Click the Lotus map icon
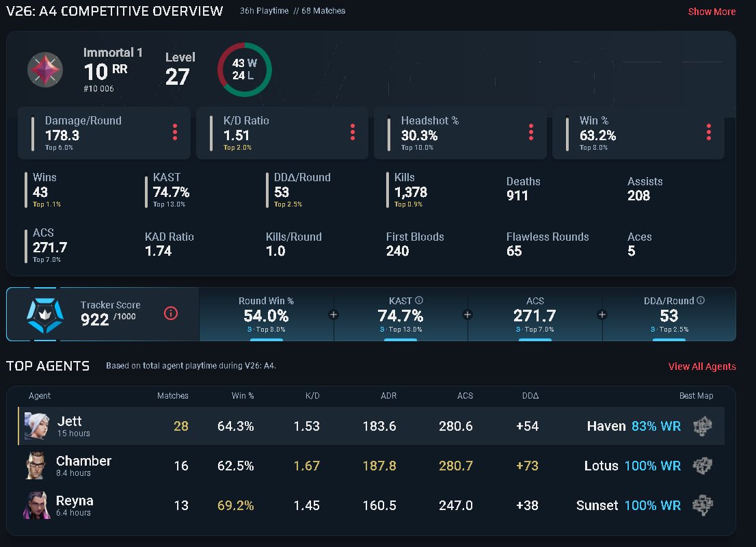756x547 pixels. tap(703, 466)
